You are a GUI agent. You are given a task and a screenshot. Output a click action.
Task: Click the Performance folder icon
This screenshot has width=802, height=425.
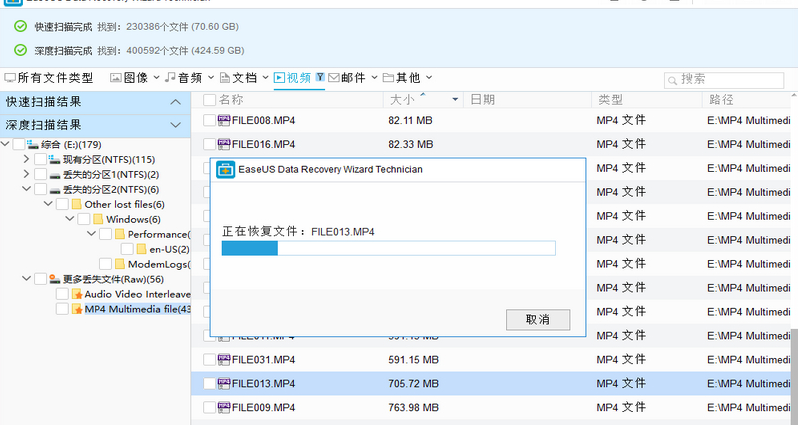120,234
